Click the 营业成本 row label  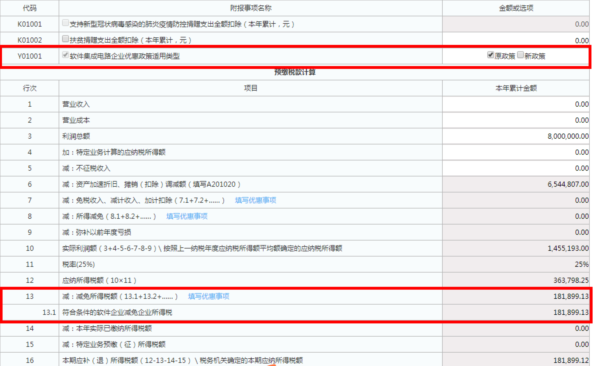(76, 120)
